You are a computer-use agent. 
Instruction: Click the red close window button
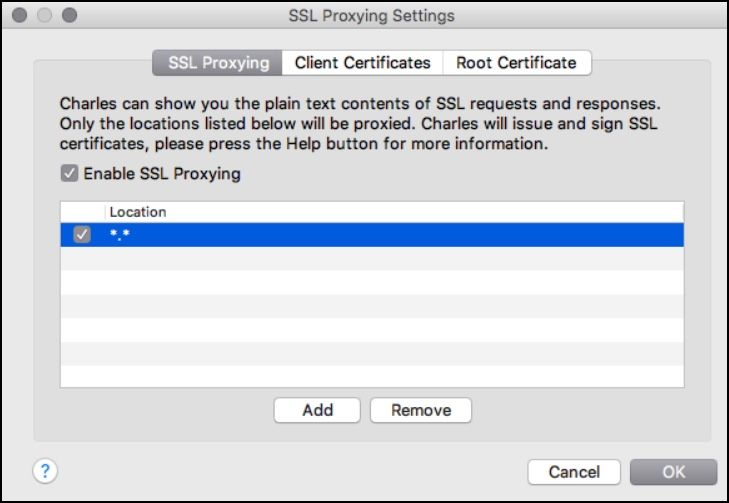[x=22, y=16]
